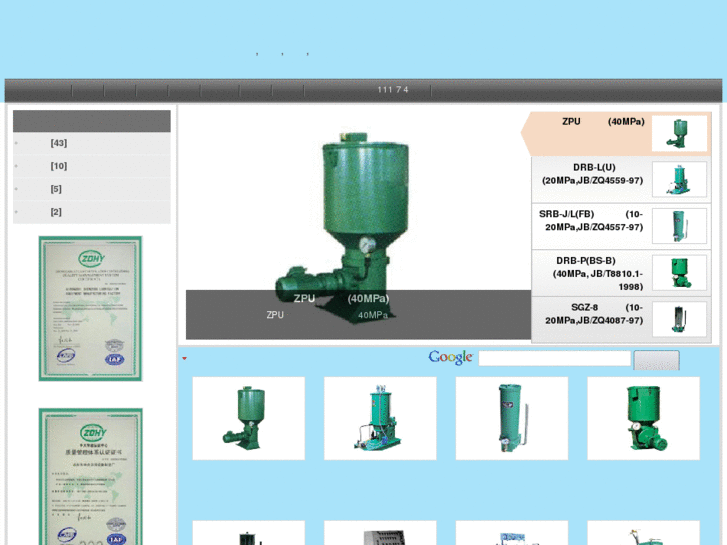Image resolution: width=727 pixels, height=545 pixels.
Task: Select the SRB-J/L(FB) slideshow entry
Action: point(621,226)
